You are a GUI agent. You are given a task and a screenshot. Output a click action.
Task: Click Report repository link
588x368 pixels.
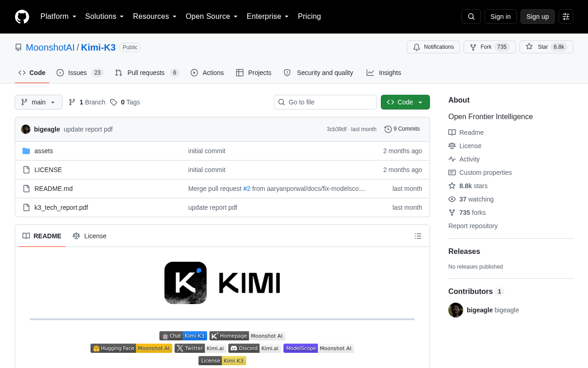pos(473,226)
